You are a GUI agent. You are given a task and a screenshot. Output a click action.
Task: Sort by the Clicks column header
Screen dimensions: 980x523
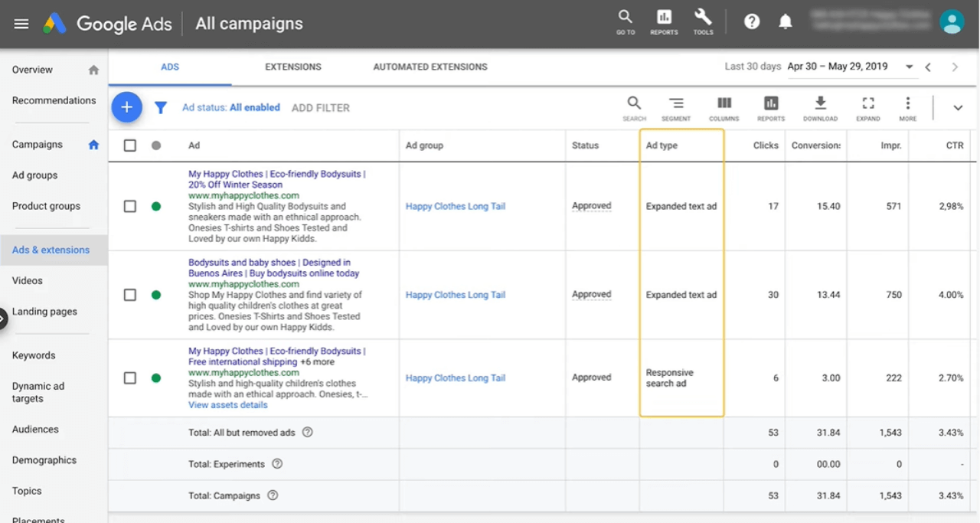pyautogui.click(x=766, y=145)
